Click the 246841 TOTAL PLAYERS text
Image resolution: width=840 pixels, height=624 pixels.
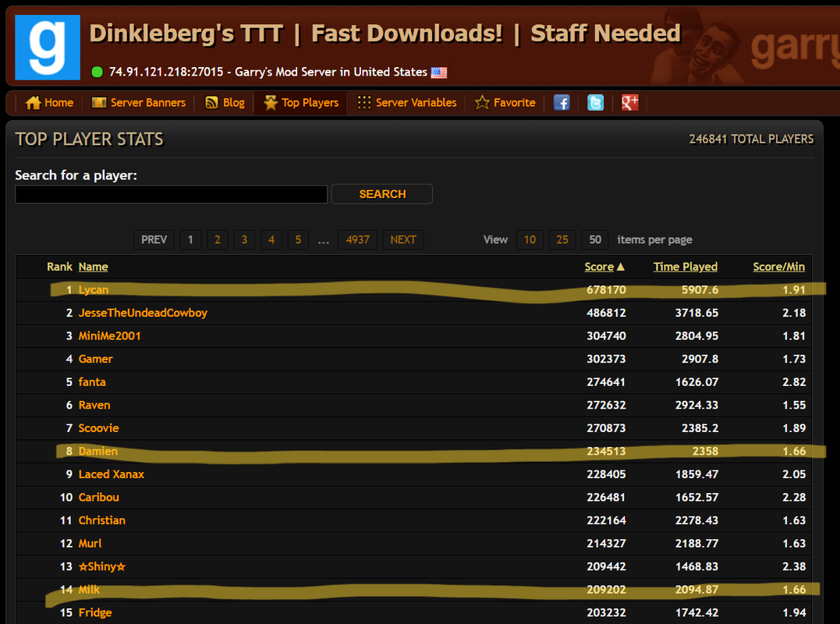751,139
